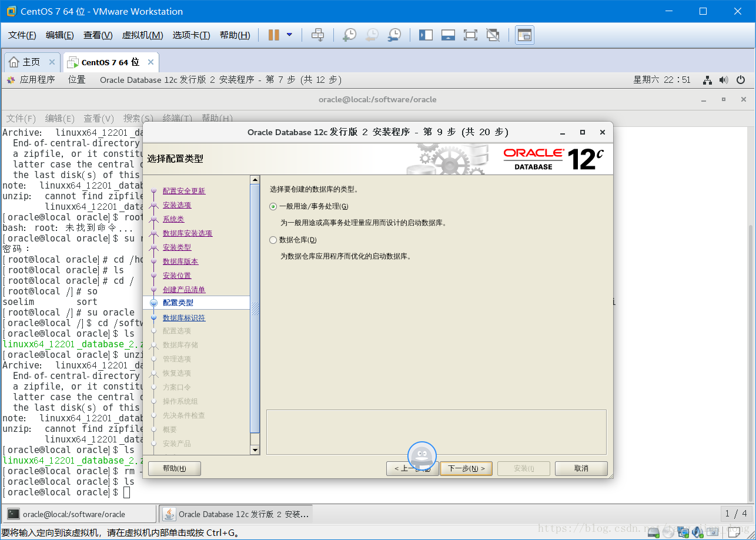Click the VMware hard disk status icon
The height and width of the screenshot is (540, 756).
[x=653, y=531]
